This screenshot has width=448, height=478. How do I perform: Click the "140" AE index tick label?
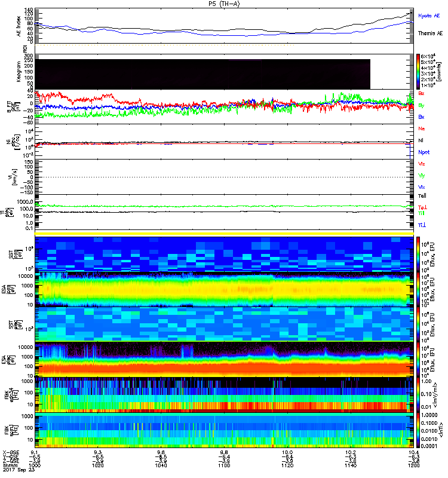tap(28, 10)
